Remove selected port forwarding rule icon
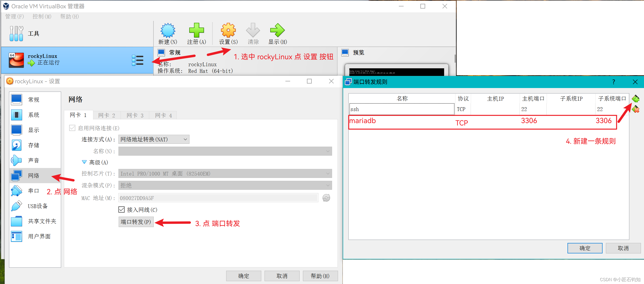The width and height of the screenshot is (644, 284). tap(635, 109)
